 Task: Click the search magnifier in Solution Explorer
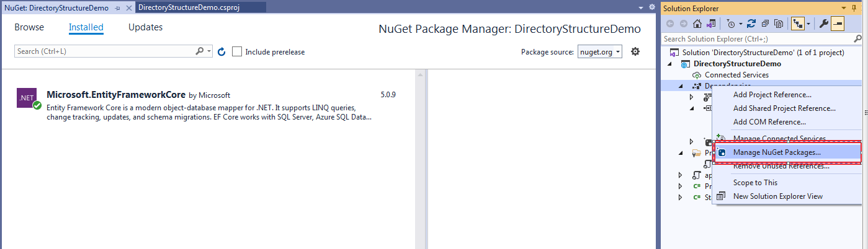856,39
